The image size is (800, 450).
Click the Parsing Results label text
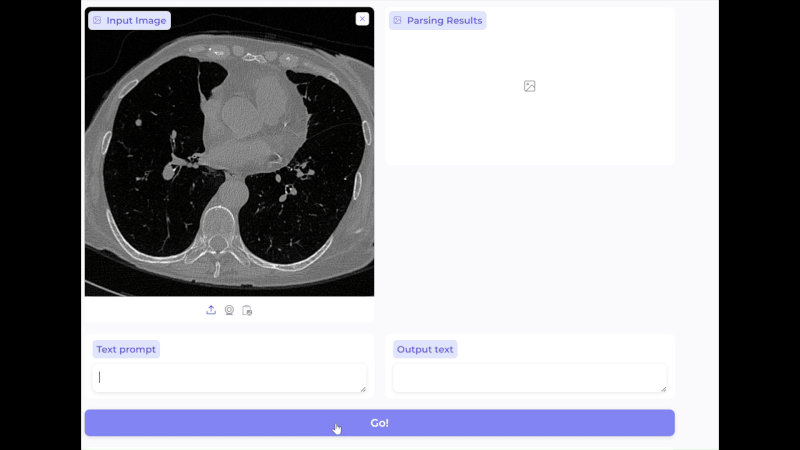click(444, 20)
